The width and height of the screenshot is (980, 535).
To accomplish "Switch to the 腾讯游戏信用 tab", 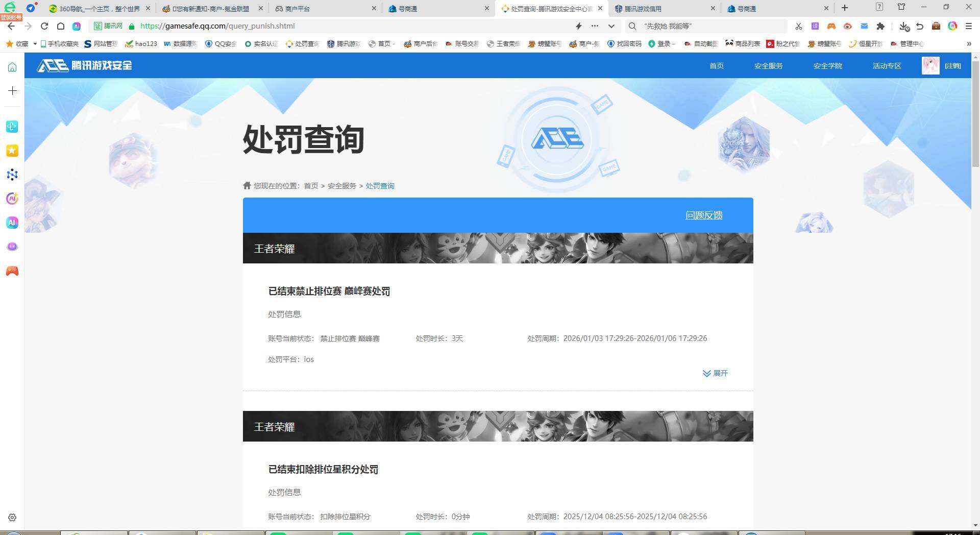I will (x=664, y=9).
